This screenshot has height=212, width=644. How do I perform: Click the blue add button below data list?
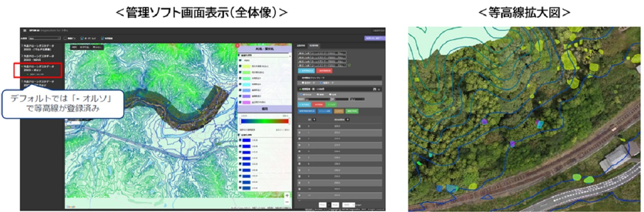click(307, 70)
